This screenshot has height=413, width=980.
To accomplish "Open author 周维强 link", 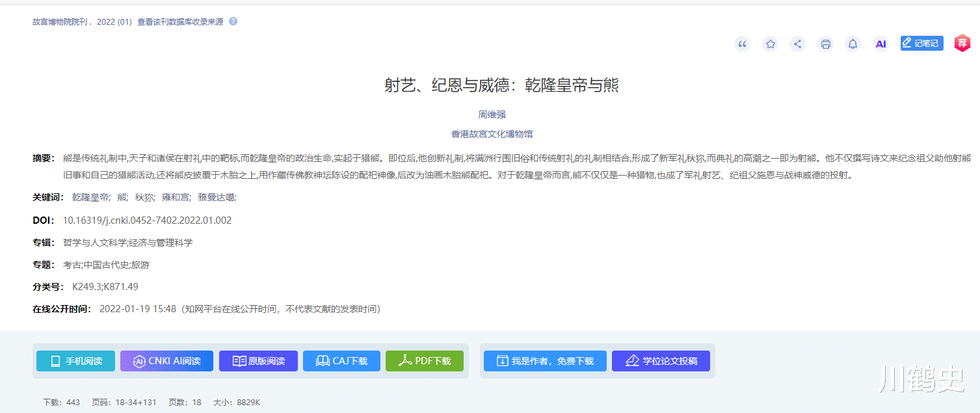I will coord(492,114).
